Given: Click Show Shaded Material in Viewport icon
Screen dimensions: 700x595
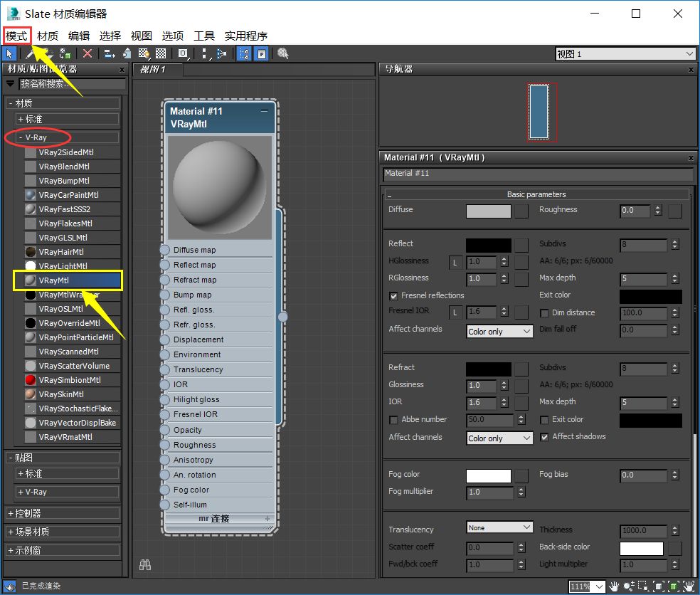Looking at the screenshot, I should (x=144, y=54).
